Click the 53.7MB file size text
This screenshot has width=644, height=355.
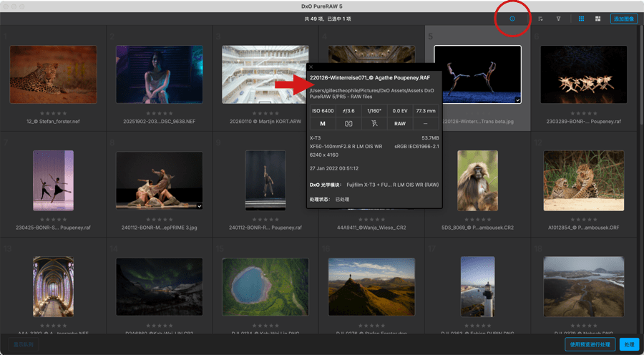click(x=431, y=137)
